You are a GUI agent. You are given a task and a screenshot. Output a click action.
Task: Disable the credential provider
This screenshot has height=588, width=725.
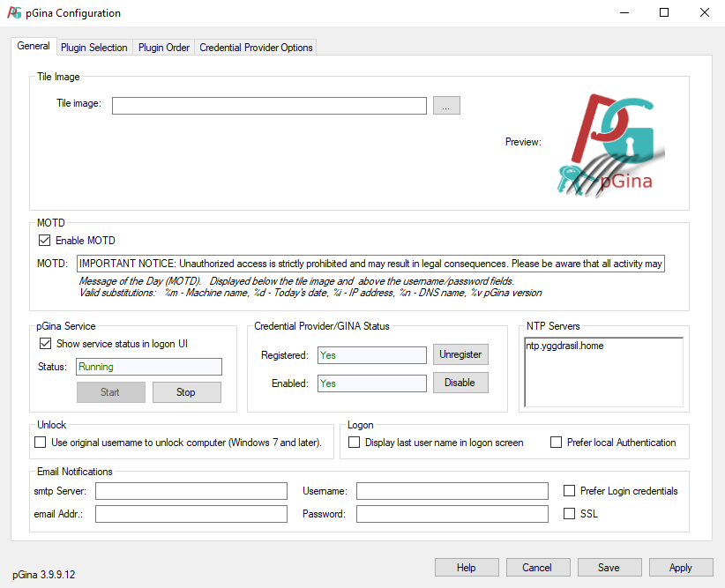460,383
